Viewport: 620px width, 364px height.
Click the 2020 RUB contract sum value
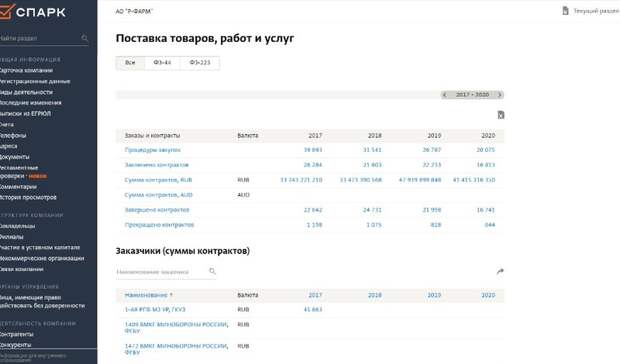[474, 180]
